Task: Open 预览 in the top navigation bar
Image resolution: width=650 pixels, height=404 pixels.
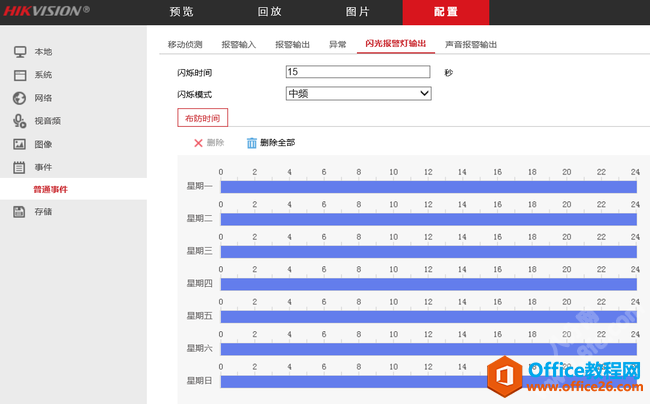Action: tap(182, 12)
